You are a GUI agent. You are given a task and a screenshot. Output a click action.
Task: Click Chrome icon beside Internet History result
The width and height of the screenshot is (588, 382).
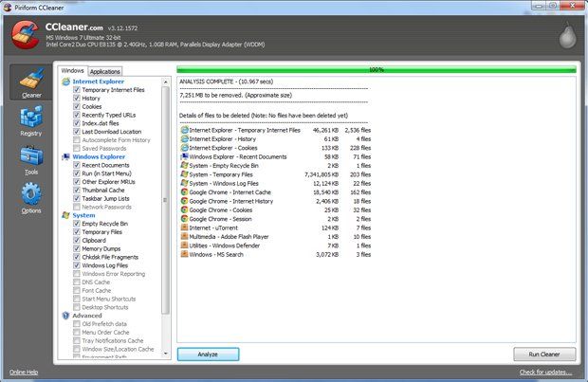coord(184,201)
